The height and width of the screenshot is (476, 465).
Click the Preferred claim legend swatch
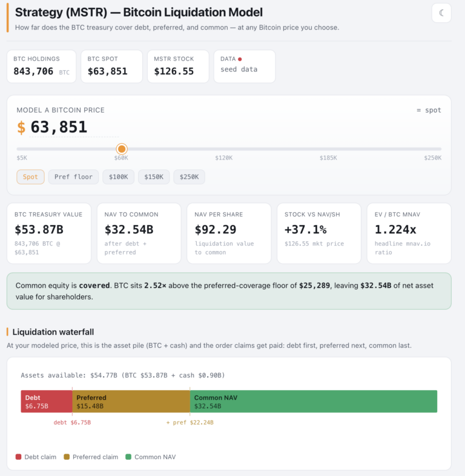[x=67, y=457]
